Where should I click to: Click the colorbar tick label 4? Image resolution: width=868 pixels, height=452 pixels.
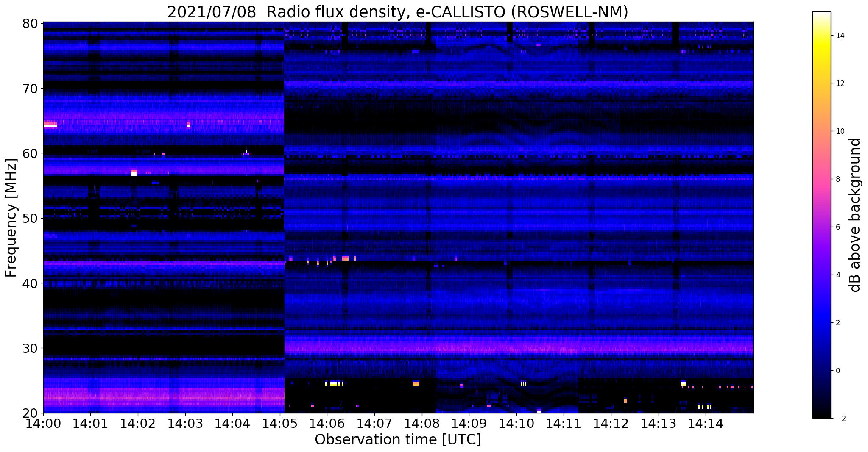click(x=837, y=275)
